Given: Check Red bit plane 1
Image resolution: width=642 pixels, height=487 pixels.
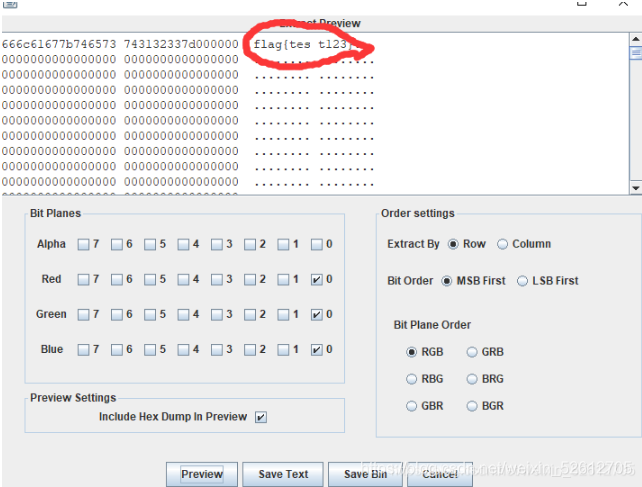Looking at the screenshot, I should tap(283, 280).
